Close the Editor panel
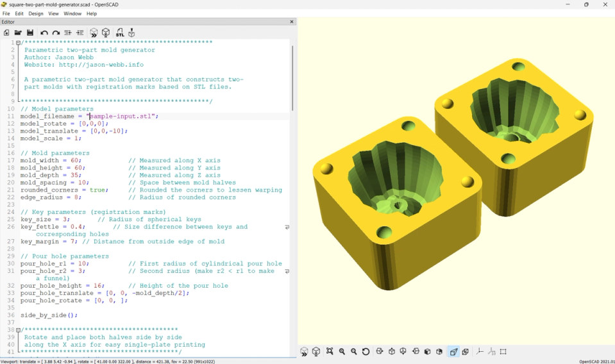Screen dimensions: 615x364 click(292, 22)
